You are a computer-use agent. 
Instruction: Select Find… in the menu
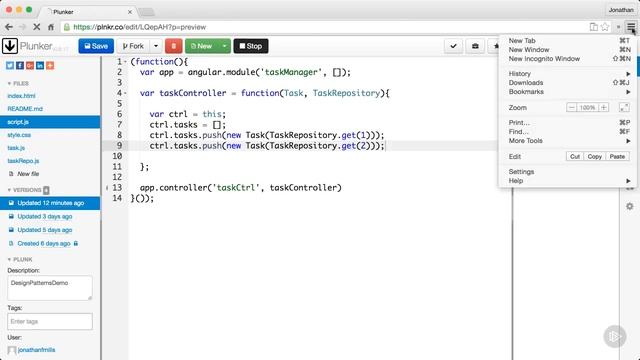click(569, 131)
